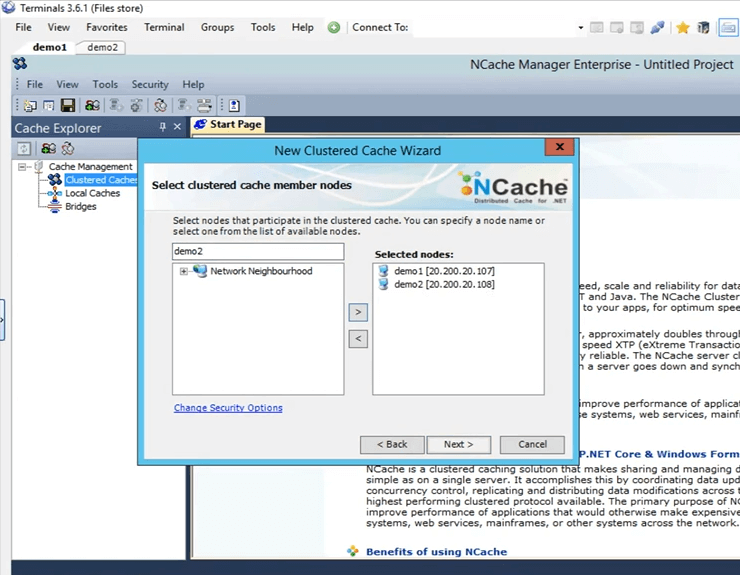The image size is (740, 575).
Task: Select Clustered Caches in the tree
Action: [101, 180]
